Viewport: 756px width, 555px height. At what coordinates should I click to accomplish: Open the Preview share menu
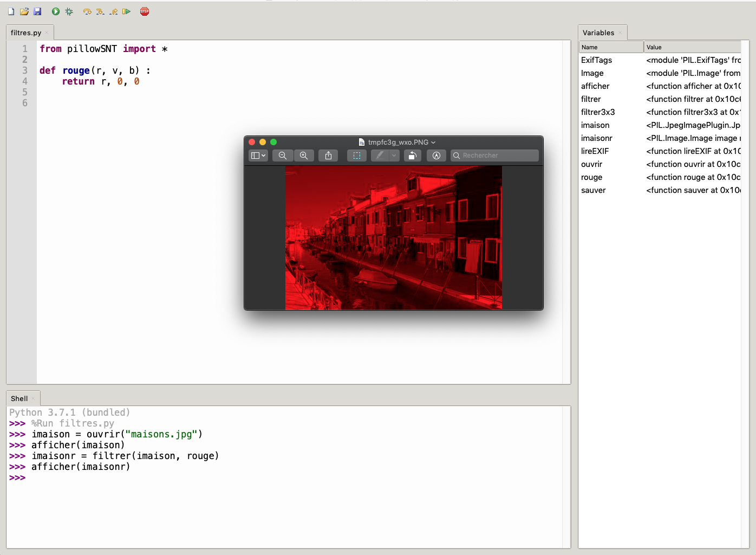click(328, 156)
